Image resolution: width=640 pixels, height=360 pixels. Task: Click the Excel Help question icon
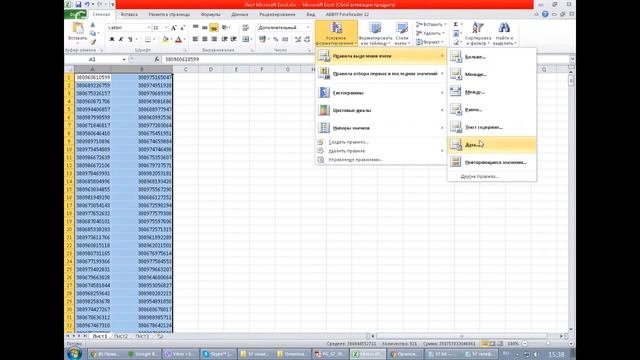tap(545, 14)
